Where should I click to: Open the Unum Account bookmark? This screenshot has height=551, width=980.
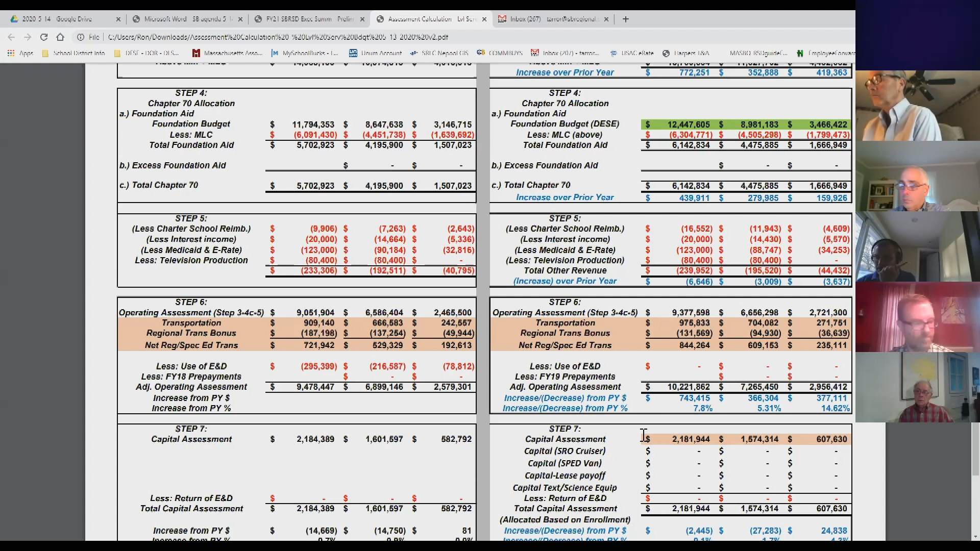click(x=376, y=53)
